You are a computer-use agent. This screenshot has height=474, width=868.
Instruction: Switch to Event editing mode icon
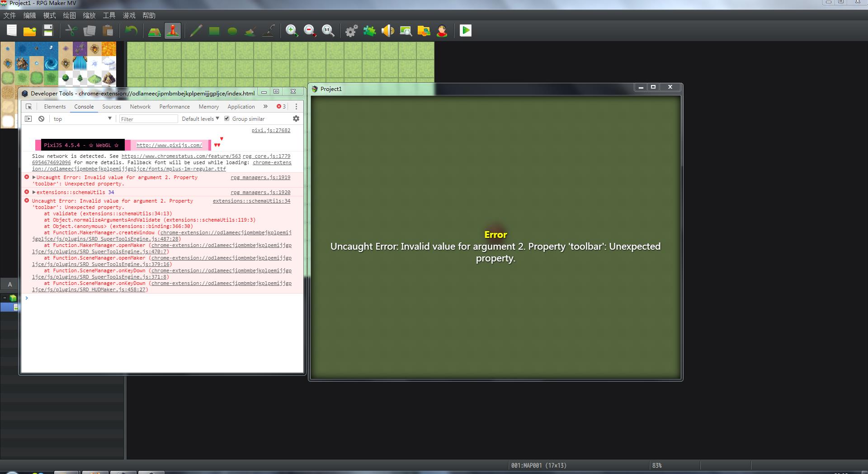tap(173, 31)
